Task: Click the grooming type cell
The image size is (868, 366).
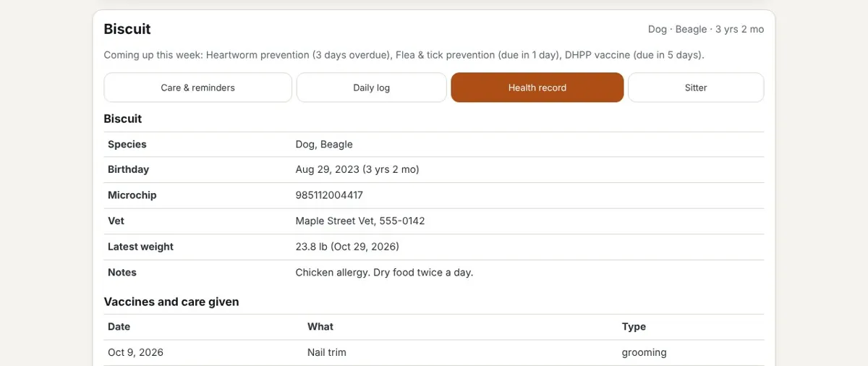Action: point(644,353)
